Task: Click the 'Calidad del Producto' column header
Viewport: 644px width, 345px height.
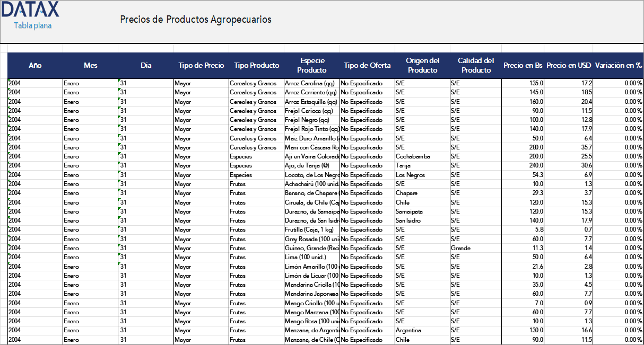Action: [x=475, y=65]
